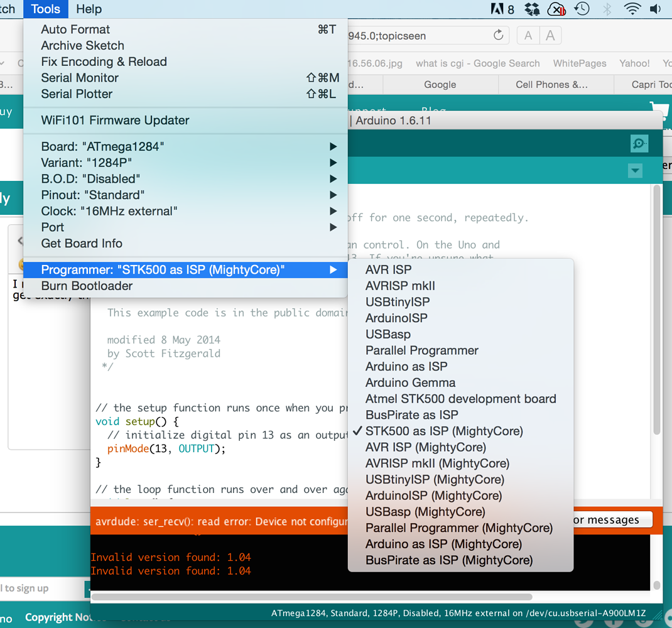The width and height of the screenshot is (672, 628).
Task: Click the volume icon in the menu bar
Action: [655, 9]
